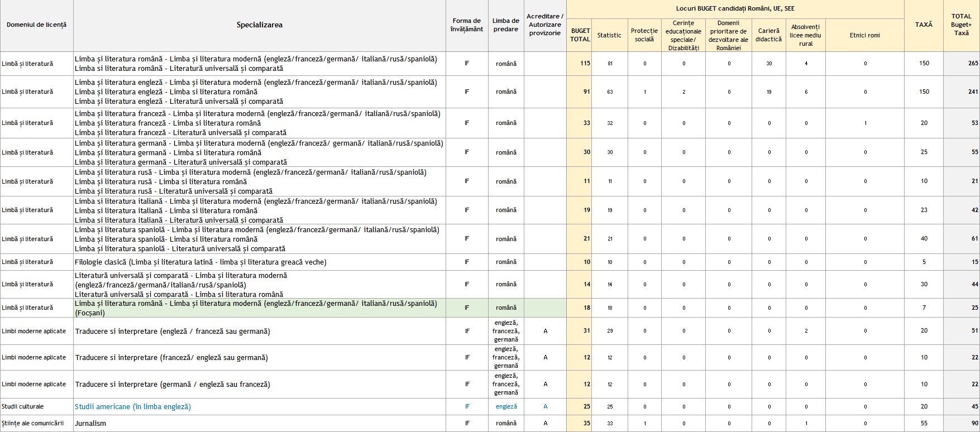
Task: Select the BUGET TOTAL value 35 for Jurnalism
Action: point(579,424)
